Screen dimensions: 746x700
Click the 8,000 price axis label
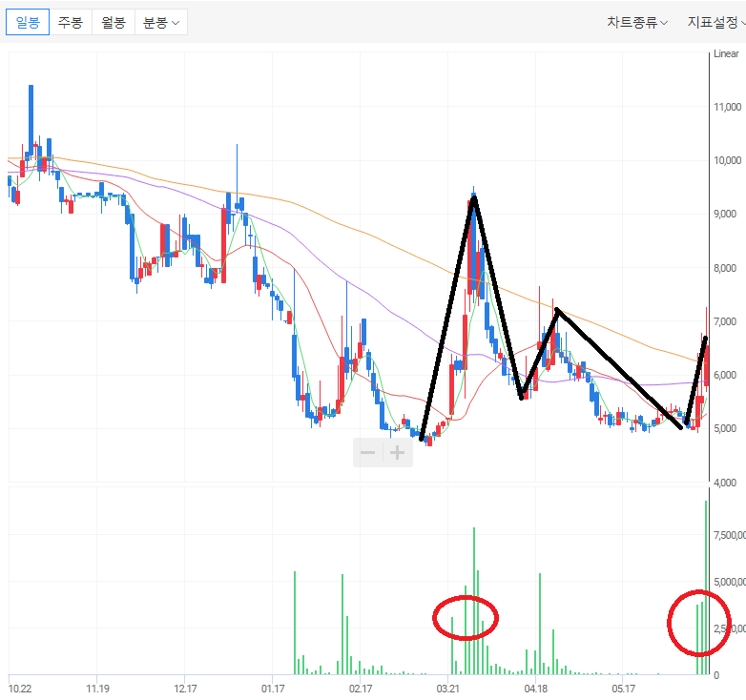(x=726, y=268)
